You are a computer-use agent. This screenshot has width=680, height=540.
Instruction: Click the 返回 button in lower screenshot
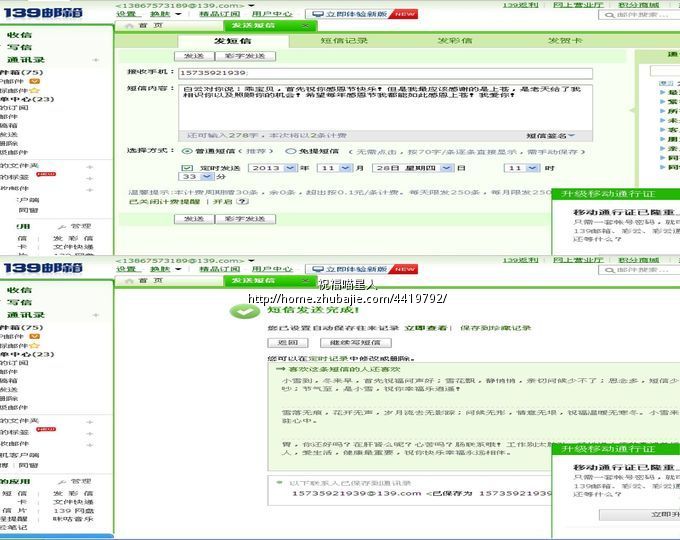288,343
